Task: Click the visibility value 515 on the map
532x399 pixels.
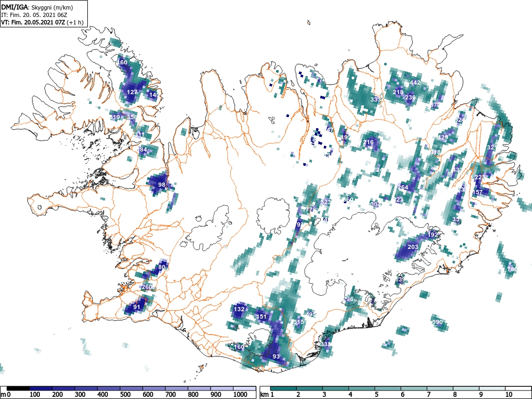Action: [298, 322]
